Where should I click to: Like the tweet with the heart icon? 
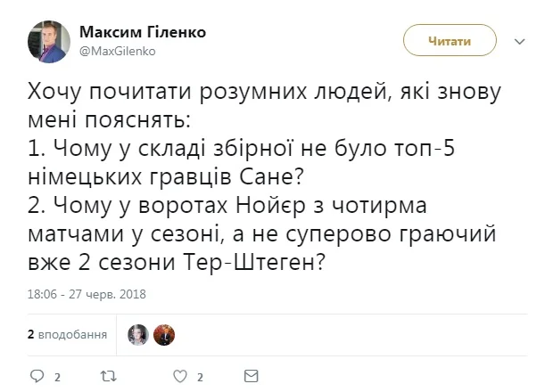click(180, 376)
